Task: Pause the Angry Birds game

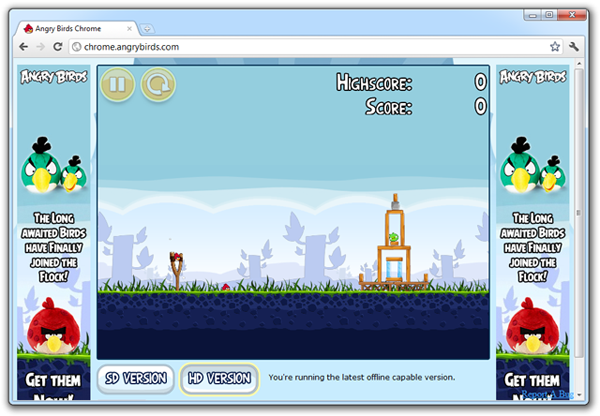Action: [117, 85]
